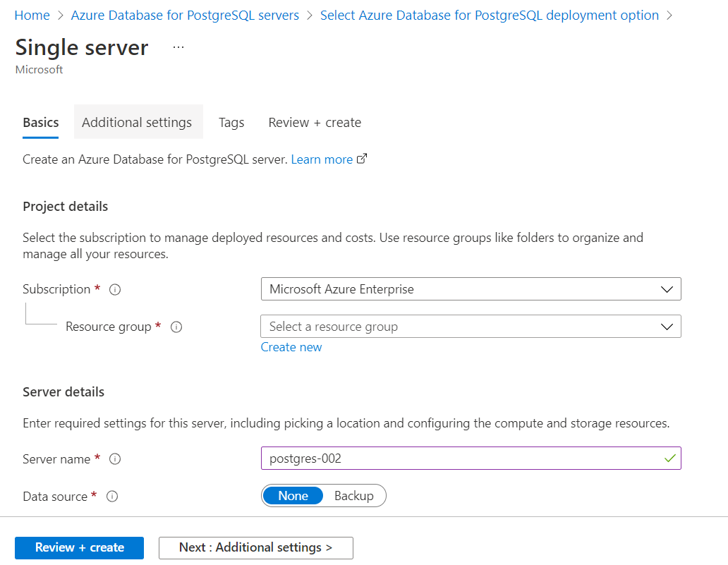Click Create new under Resource group
Viewport: 728px width, 565px height.
pos(291,346)
